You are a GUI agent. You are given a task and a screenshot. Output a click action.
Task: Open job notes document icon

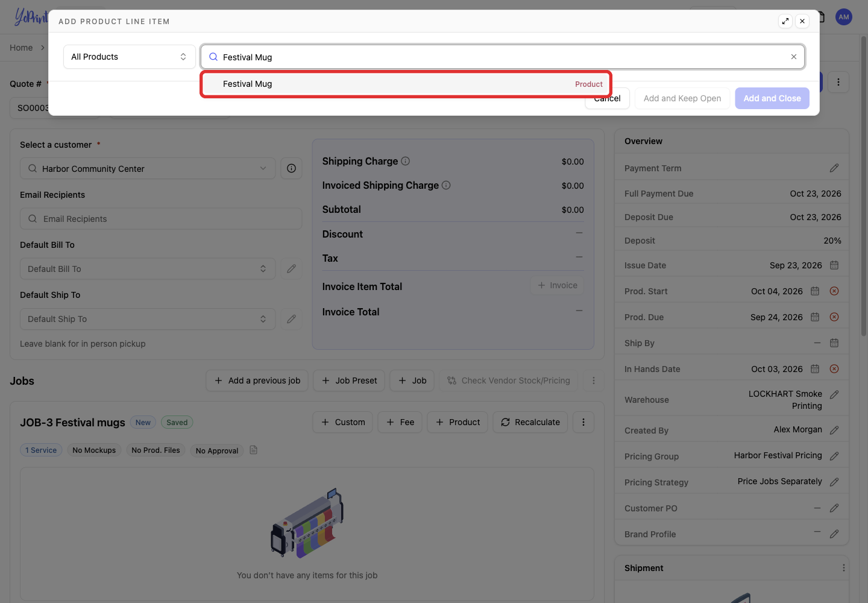point(254,450)
